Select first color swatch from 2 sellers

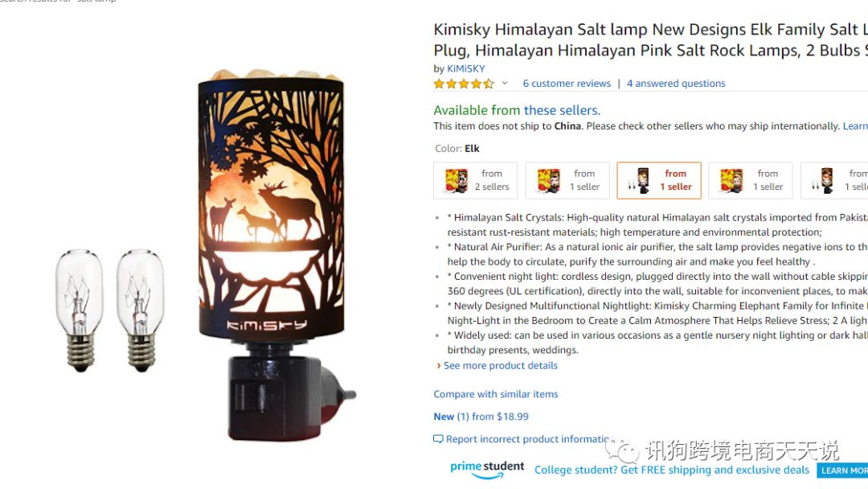point(476,180)
